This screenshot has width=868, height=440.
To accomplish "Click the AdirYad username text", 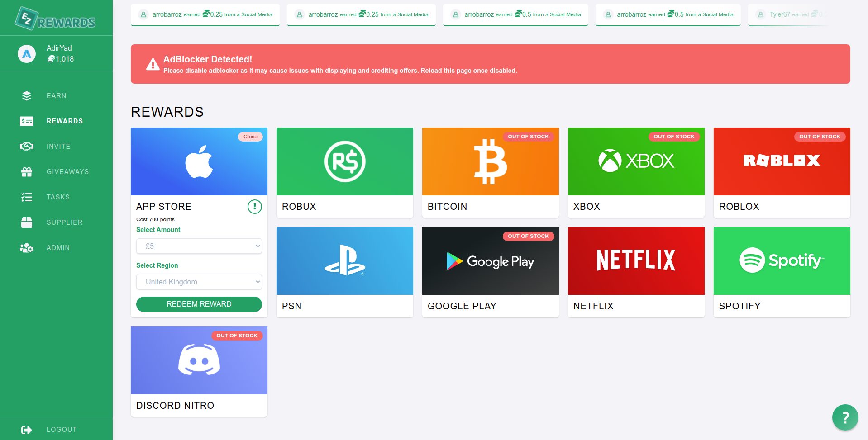I will (59, 48).
